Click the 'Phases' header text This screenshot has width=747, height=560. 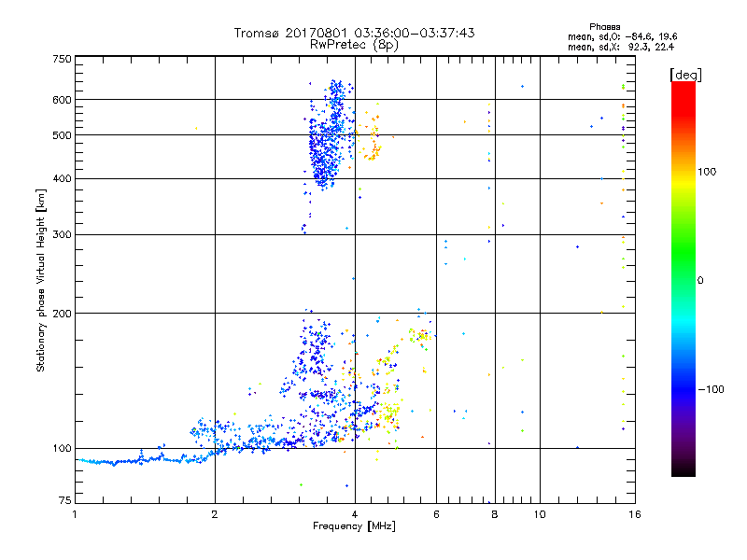pos(604,27)
